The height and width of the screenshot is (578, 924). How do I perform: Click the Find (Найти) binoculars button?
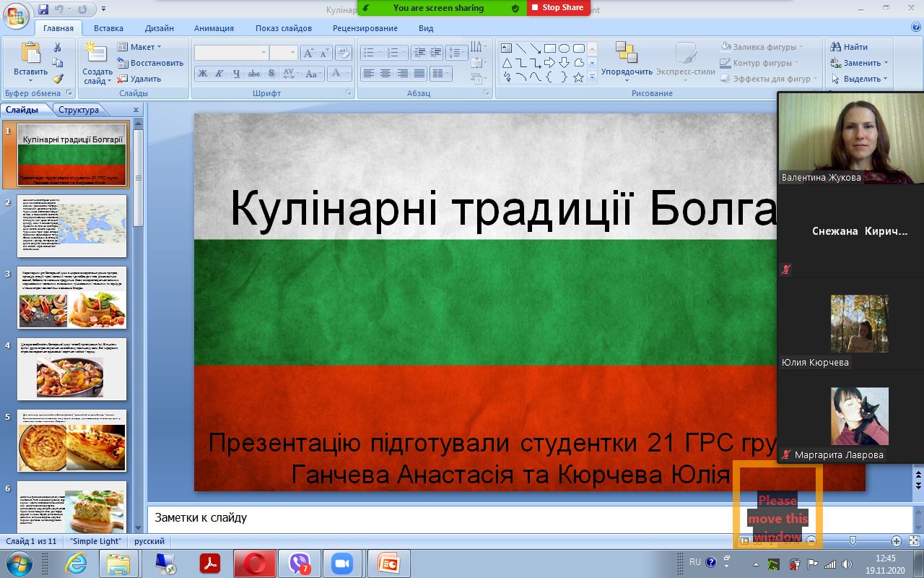(x=850, y=47)
